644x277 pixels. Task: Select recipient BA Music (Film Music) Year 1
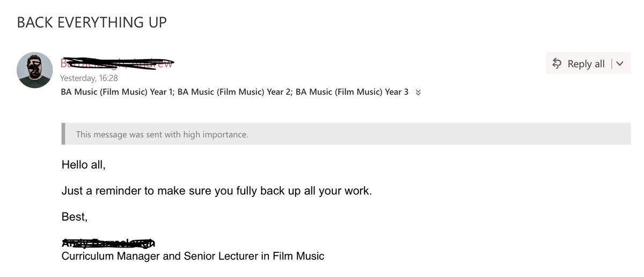point(117,92)
